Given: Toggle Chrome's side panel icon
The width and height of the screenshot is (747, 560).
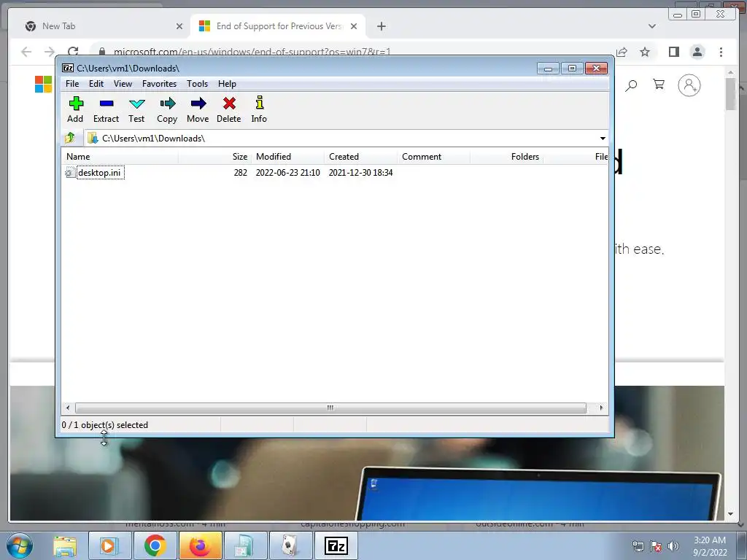Looking at the screenshot, I should click(673, 52).
